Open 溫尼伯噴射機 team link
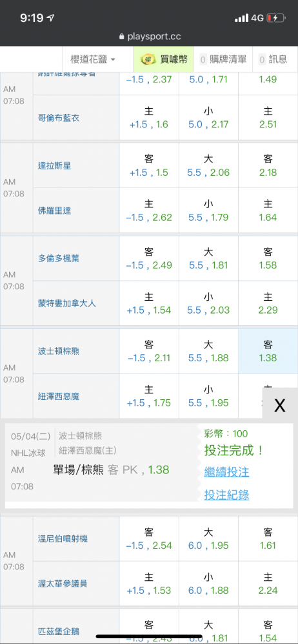 pos(63,538)
